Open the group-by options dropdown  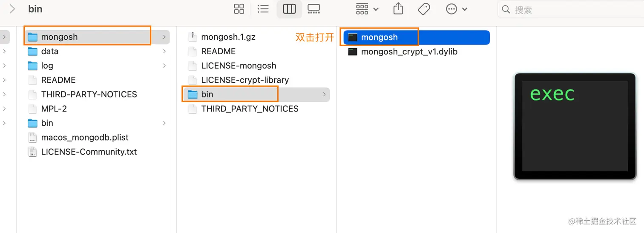pos(367,9)
